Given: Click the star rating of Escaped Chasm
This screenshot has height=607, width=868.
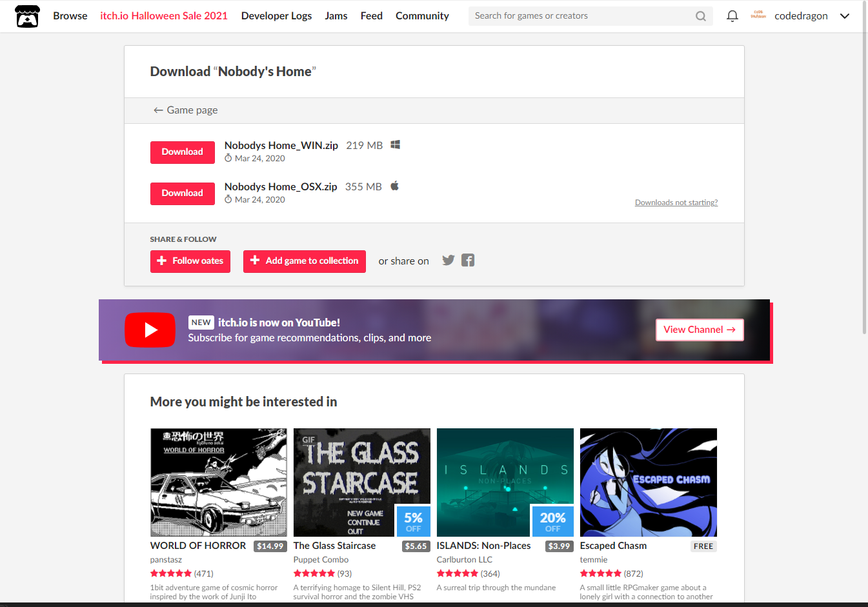Looking at the screenshot, I should 601,573.
